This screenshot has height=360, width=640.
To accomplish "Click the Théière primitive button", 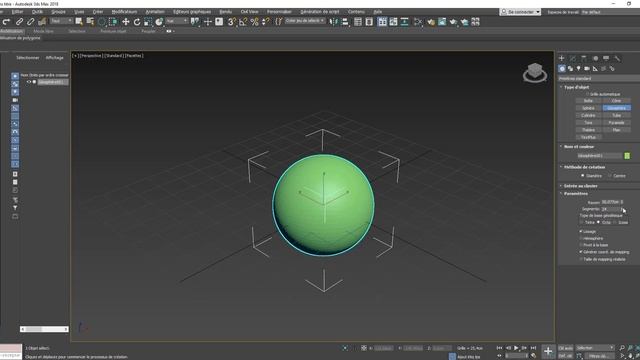I will (588, 130).
